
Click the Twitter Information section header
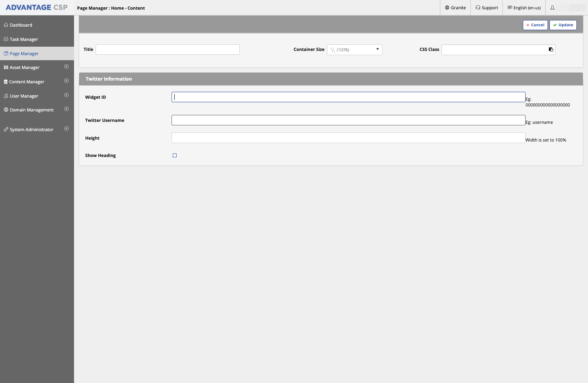[331, 79]
